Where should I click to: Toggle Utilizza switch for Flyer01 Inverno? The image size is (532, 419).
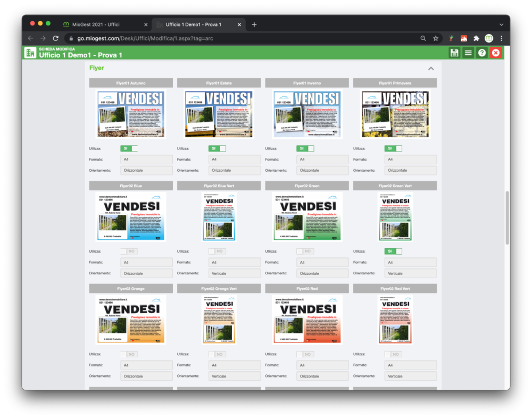point(305,148)
